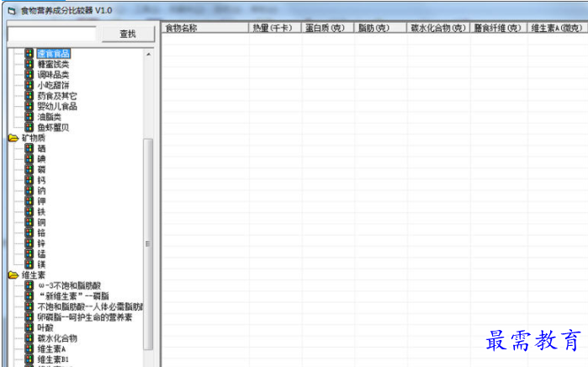588x367 pixels.
Task: Click the icon beside 油脂类
Action: coord(29,116)
